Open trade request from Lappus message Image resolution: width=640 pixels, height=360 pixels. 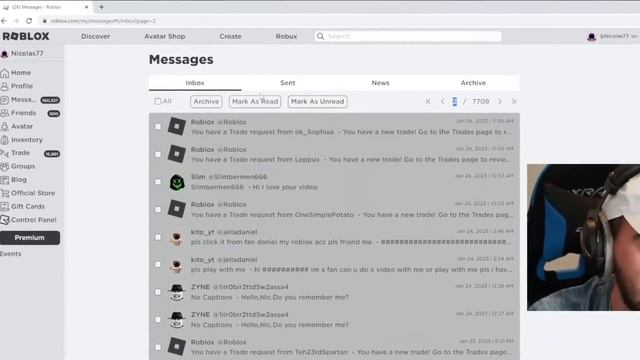(334, 154)
